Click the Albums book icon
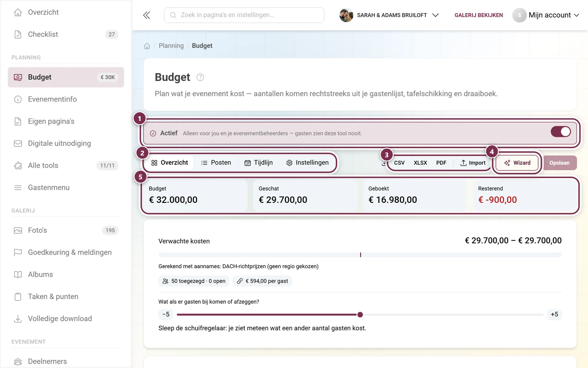 pyautogui.click(x=18, y=275)
